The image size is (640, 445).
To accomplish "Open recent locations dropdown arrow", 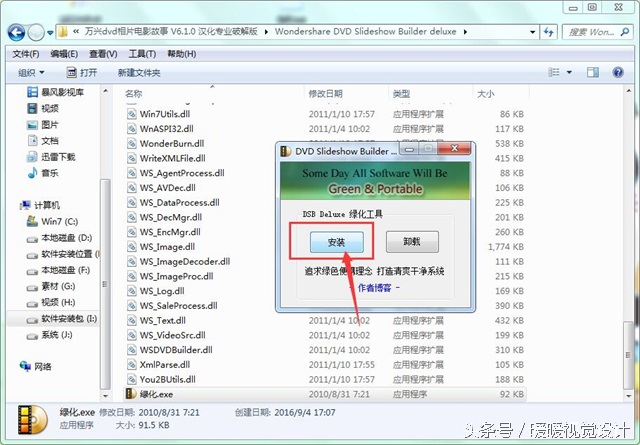I will coord(50,33).
